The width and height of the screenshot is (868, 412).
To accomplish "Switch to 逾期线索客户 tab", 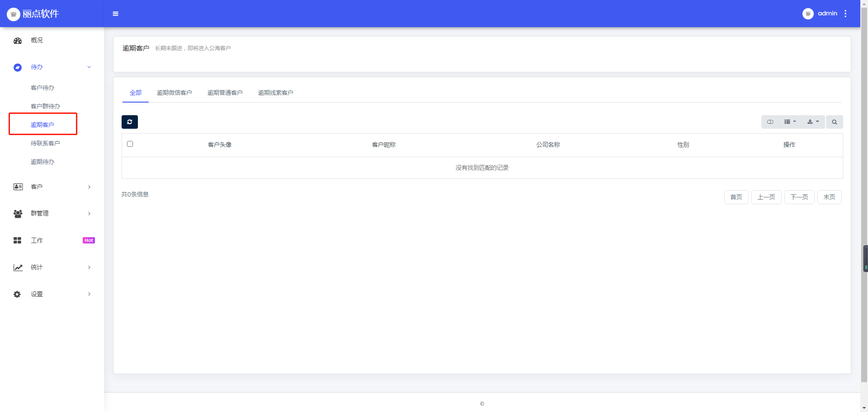I will click(276, 93).
